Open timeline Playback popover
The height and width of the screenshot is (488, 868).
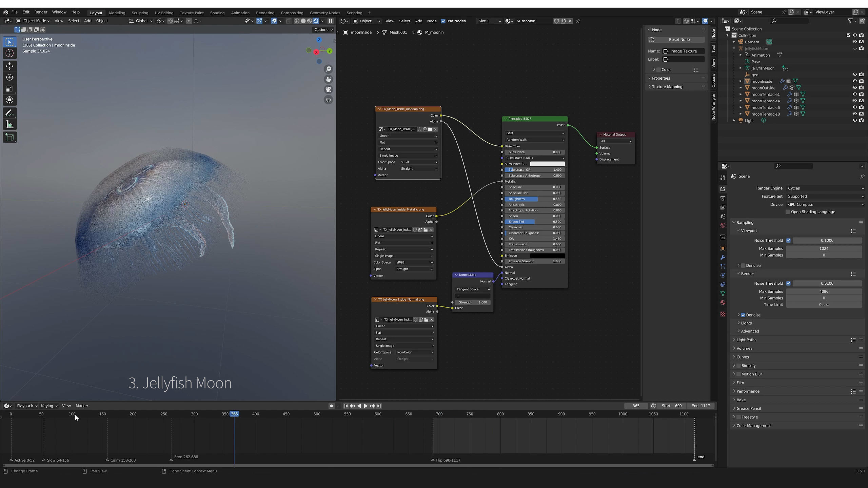pyautogui.click(x=27, y=406)
